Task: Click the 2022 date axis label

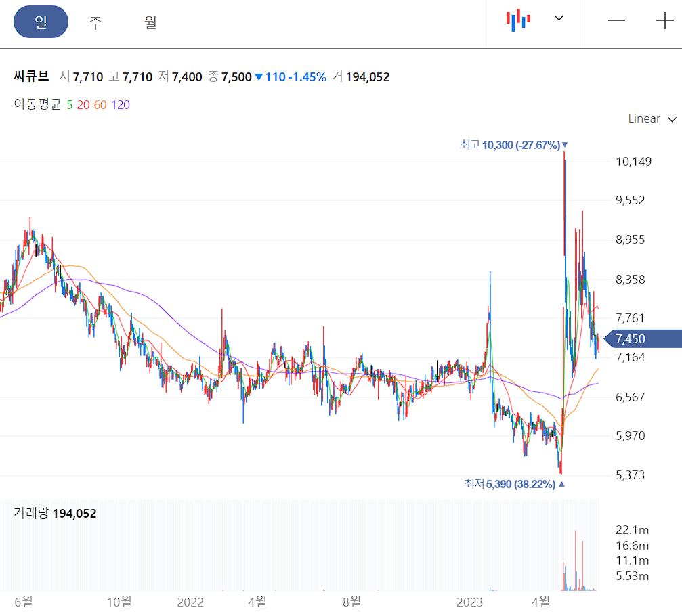Action: pyautogui.click(x=190, y=602)
